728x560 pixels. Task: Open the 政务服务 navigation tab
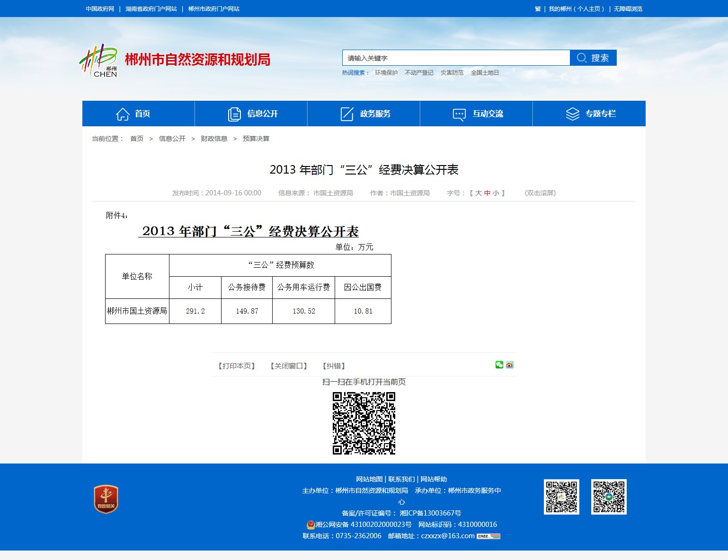click(x=364, y=114)
